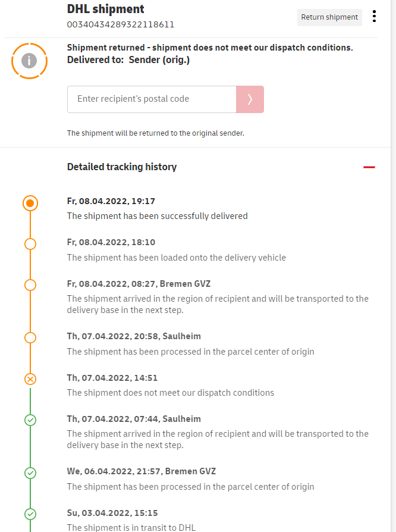
Task: Click the 20:58 Saulheim orange timeline marker
Action: [x=31, y=337]
